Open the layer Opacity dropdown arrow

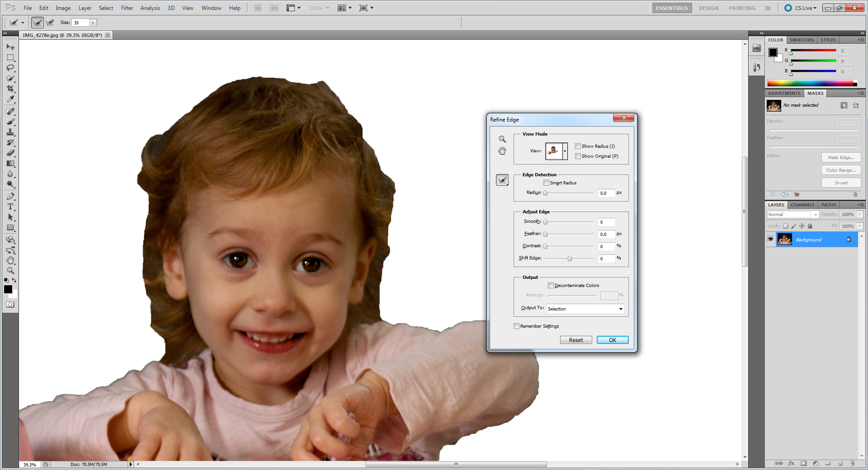pos(860,214)
